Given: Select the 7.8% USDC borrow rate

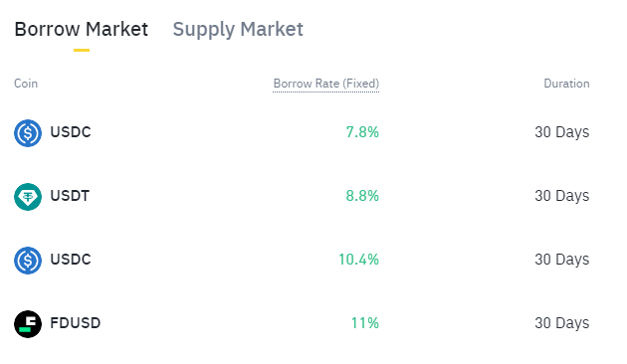Looking at the screenshot, I should pyautogui.click(x=362, y=132).
